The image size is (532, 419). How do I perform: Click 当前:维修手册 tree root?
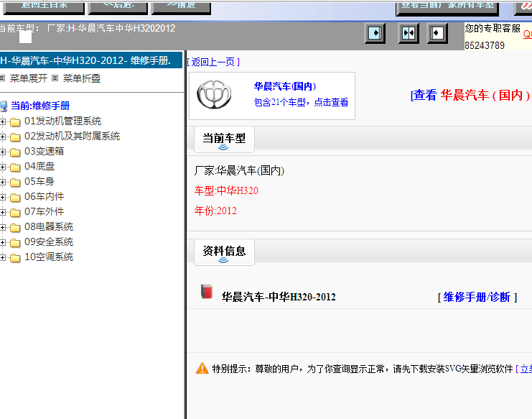click(x=40, y=106)
